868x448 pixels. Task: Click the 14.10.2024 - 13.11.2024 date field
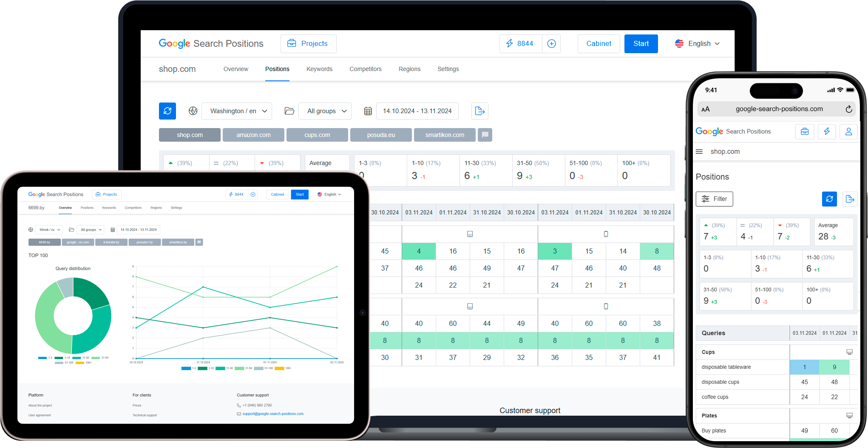coord(417,111)
